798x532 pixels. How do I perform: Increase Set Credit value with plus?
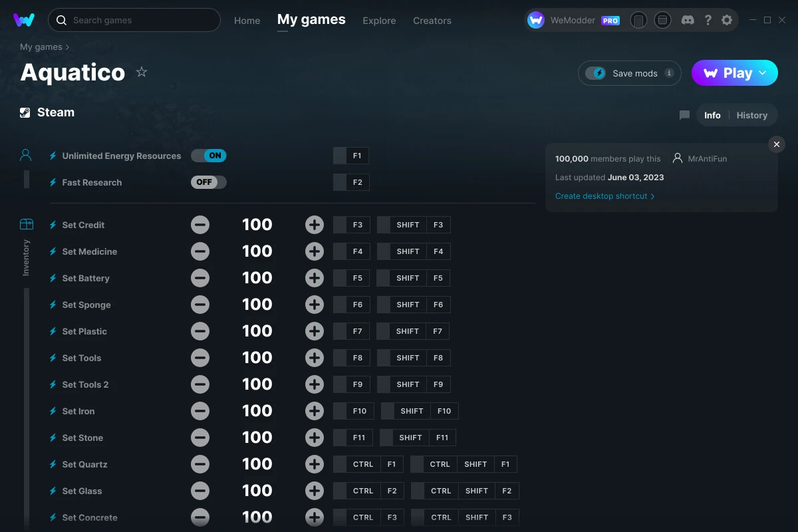coord(315,225)
